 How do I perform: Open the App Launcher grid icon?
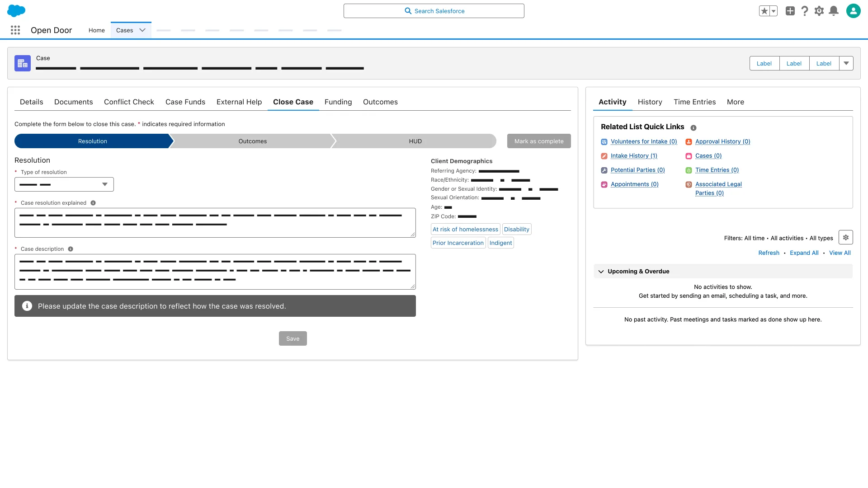[15, 30]
